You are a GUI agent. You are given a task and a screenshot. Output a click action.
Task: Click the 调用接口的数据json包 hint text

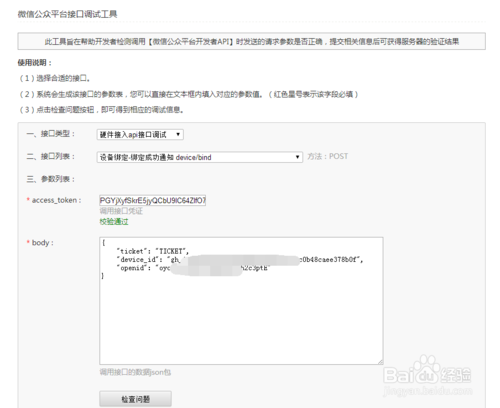coord(135,372)
